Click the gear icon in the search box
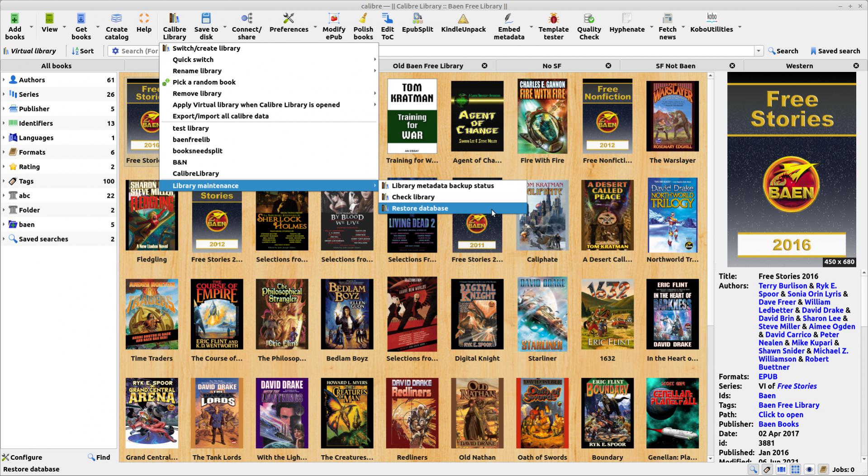 click(x=115, y=51)
